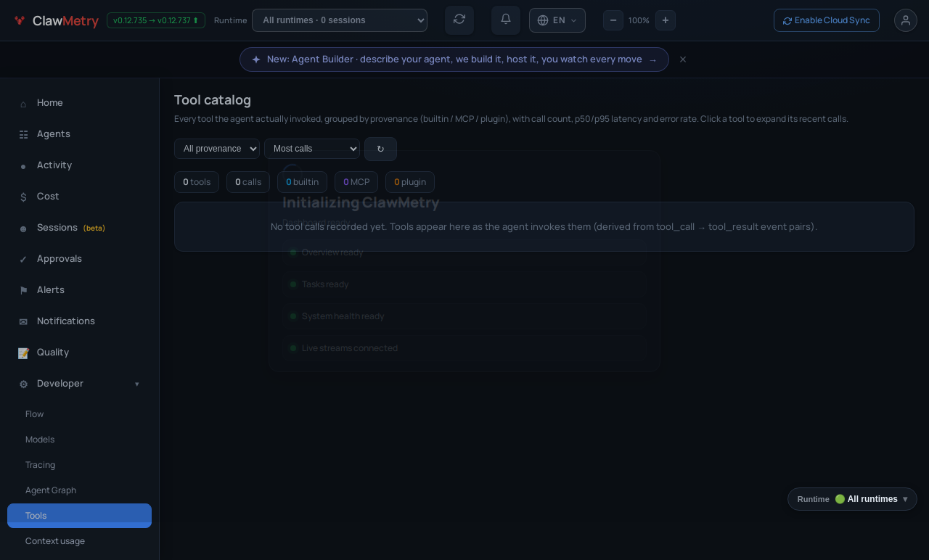929x560 pixels.
Task: Select Tools under Developer
Action: point(80,516)
